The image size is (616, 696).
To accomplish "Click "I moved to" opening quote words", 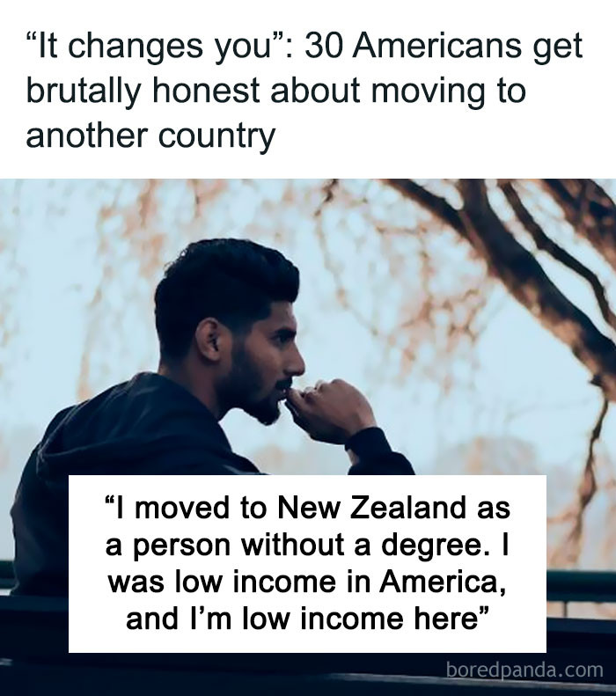I will 189,507.
